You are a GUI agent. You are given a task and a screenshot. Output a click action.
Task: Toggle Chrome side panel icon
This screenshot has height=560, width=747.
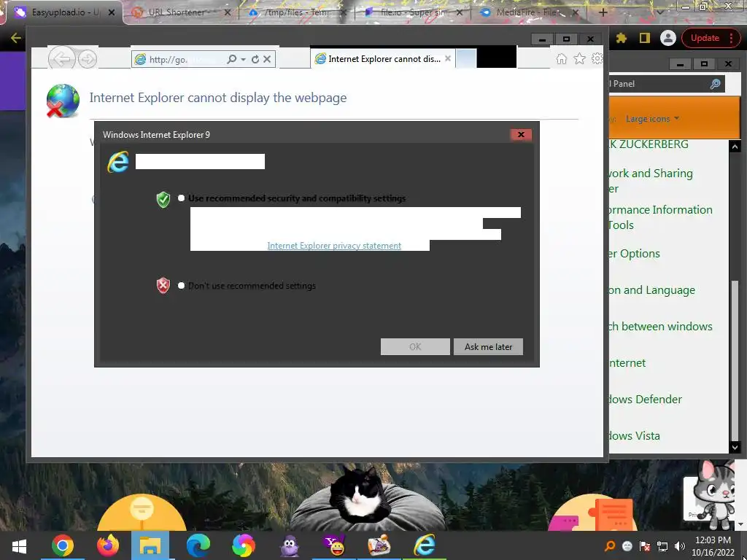[x=645, y=38]
